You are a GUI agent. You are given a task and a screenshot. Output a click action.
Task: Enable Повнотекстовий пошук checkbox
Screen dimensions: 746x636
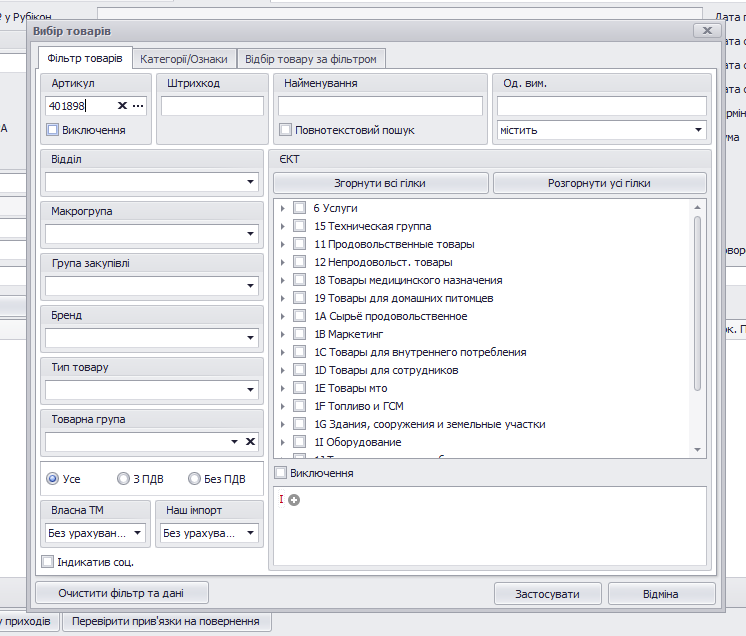coord(285,129)
